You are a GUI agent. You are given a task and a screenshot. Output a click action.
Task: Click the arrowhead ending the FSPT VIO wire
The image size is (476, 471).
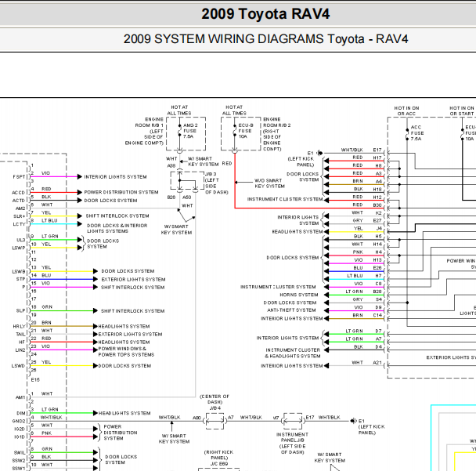point(80,176)
